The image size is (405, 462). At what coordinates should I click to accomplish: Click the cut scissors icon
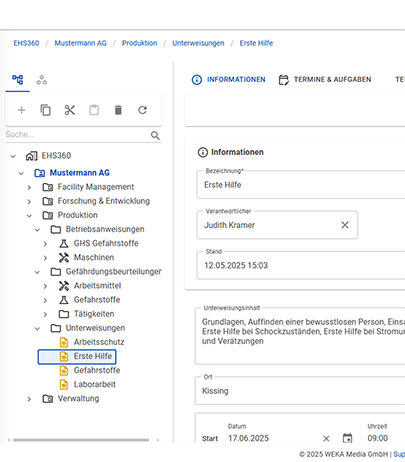point(70,110)
